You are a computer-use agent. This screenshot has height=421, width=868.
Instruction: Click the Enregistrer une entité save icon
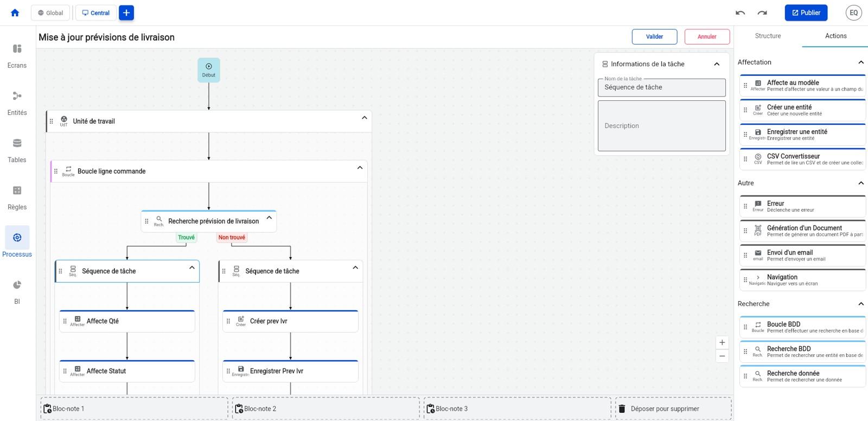pyautogui.click(x=758, y=132)
